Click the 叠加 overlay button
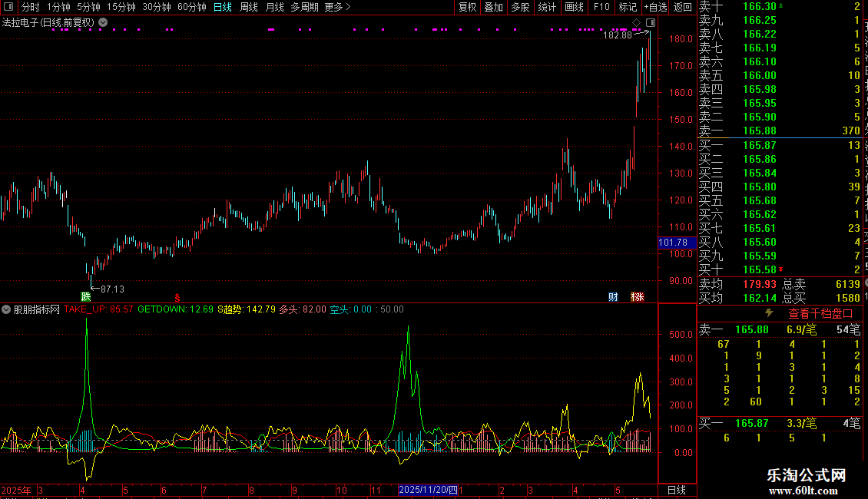The width and height of the screenshot is (868, 499). tap(494, 7)
